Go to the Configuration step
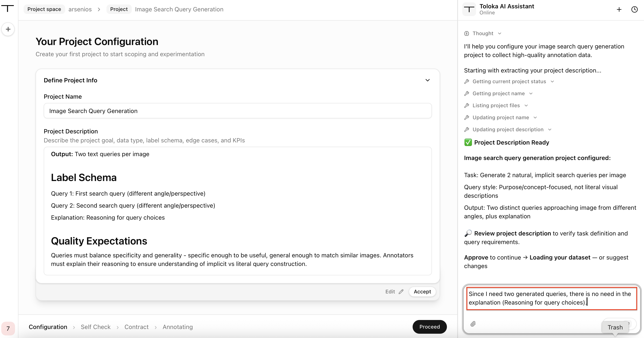Image resolution: width=644 pixels, height=338 pixels. [x=48, y=327]
